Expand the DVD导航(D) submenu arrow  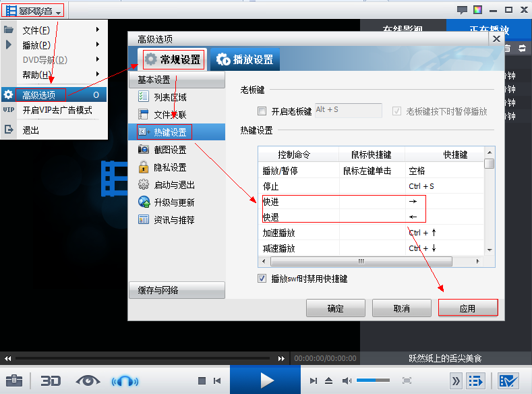(x=98, y=59)
